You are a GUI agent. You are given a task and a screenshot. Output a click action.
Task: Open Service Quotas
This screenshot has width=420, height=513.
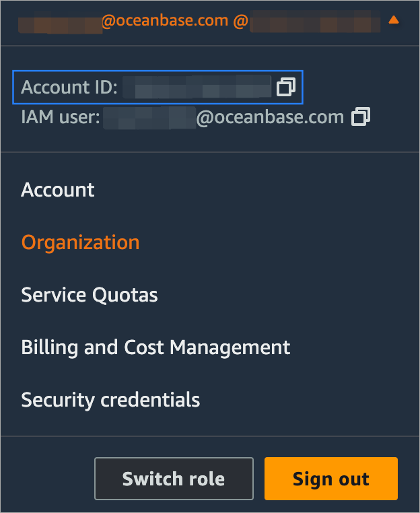90,295
